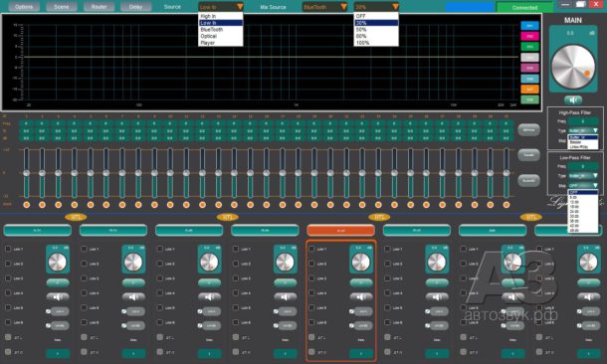Tick the Low 3 checkbox in the third channel

click(x=160, y=278)
